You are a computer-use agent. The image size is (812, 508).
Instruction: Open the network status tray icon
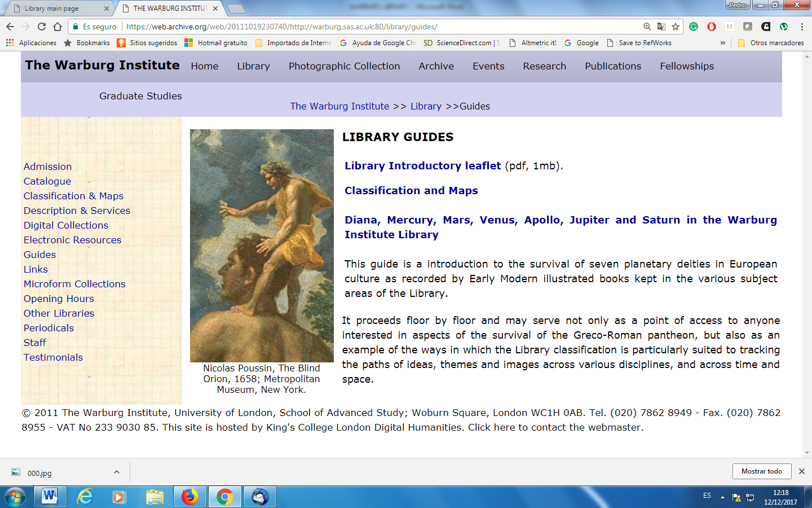click(750, 497)
